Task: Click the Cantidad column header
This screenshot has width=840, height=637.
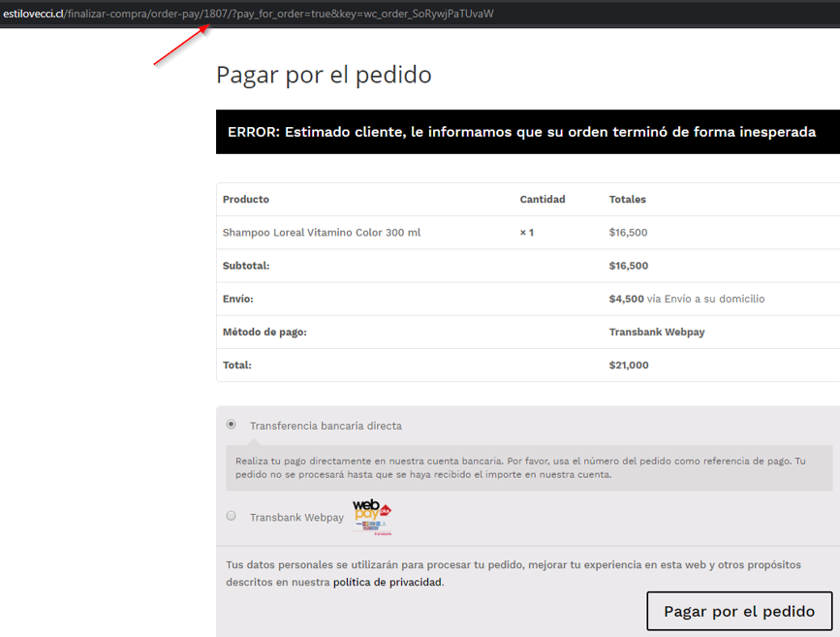Action: click(542, 200)
